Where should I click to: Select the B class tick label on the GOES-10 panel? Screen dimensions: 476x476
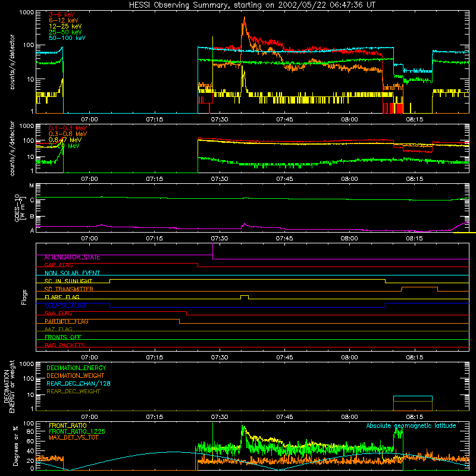[32, 217]
